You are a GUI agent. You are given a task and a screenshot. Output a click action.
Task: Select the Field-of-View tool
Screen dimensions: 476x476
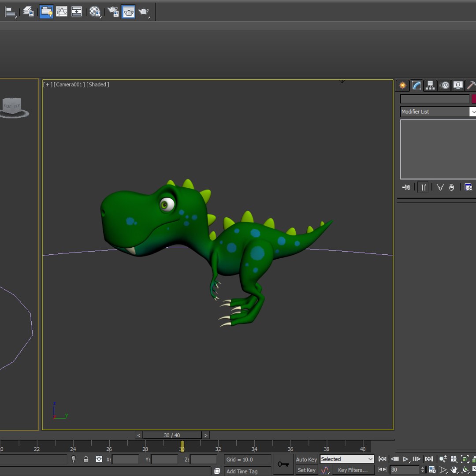443,470
